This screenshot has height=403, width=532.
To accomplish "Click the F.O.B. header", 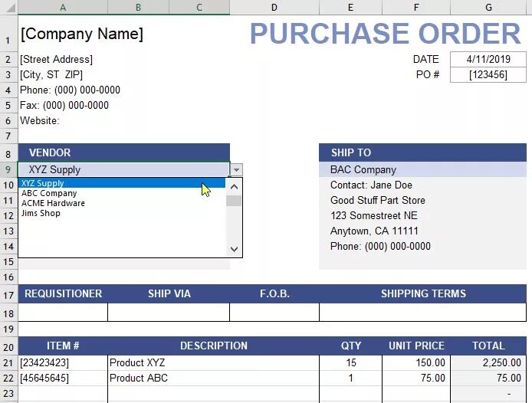I will (x=274, y=293).
